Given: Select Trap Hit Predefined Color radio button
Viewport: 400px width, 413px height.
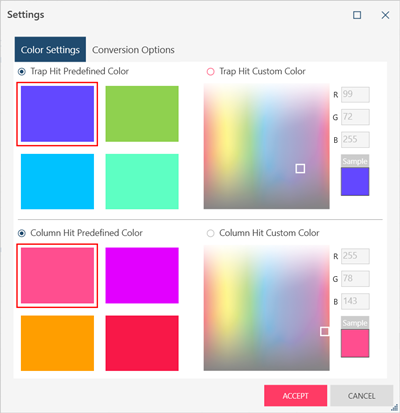Looking at the screenshot, I should [x=22, y=71].
